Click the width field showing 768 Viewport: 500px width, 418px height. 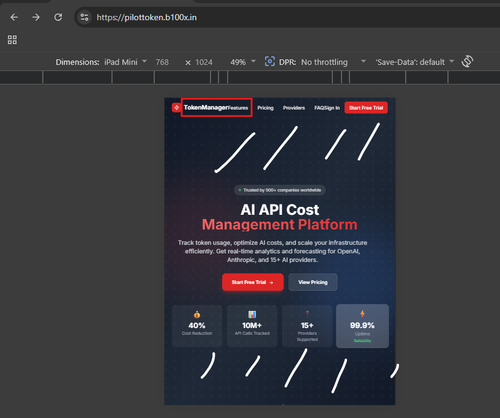[162, 62]
